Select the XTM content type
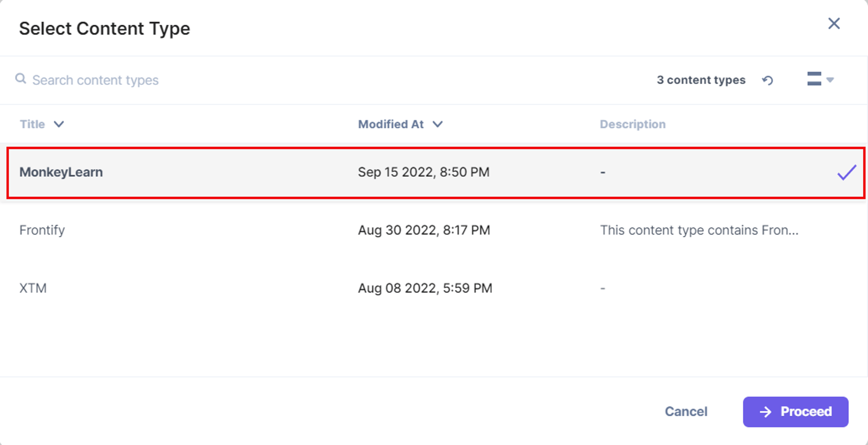Viewport: 868px width, 445px height. point(434,288)
